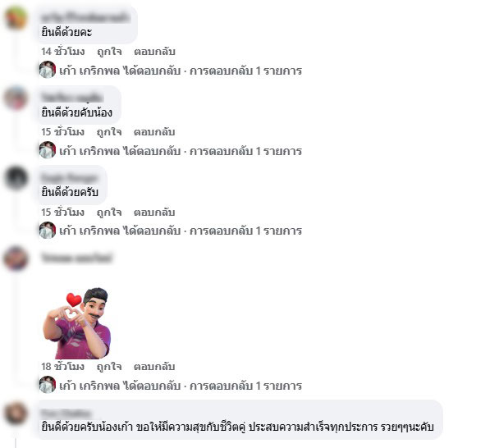This screenshot has width=499, height=448.
Task: Like the 'ยินดีด้วยคับน้อง' comment
Action: [x=109, y=132]
